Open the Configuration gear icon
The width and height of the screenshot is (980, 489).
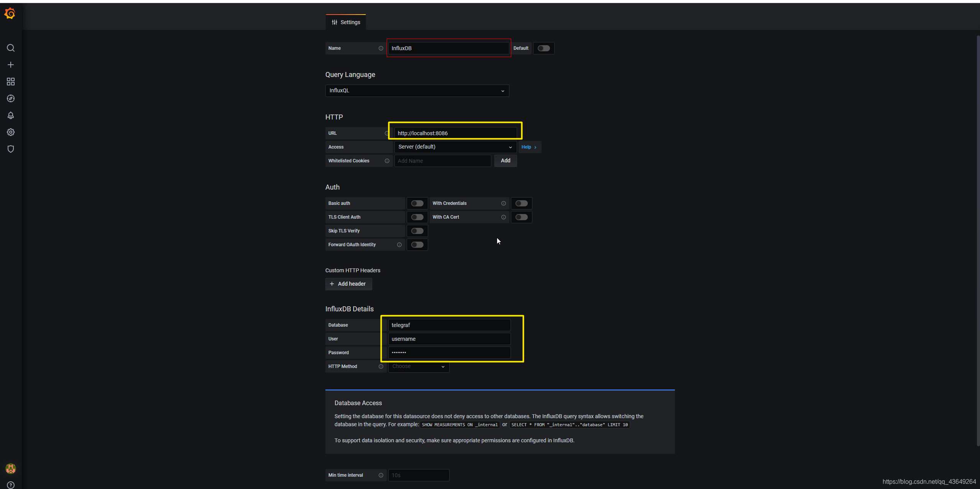click(11, 132)
